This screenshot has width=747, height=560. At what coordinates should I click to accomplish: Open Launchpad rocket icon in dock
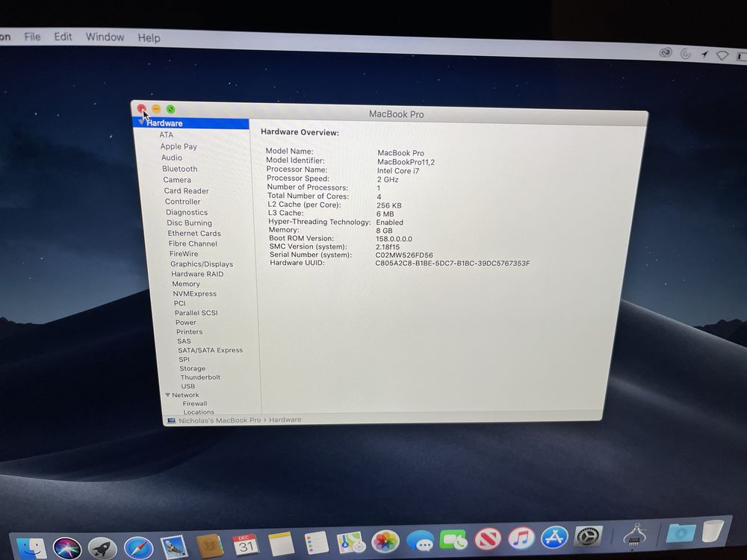[x=102, y=549]
